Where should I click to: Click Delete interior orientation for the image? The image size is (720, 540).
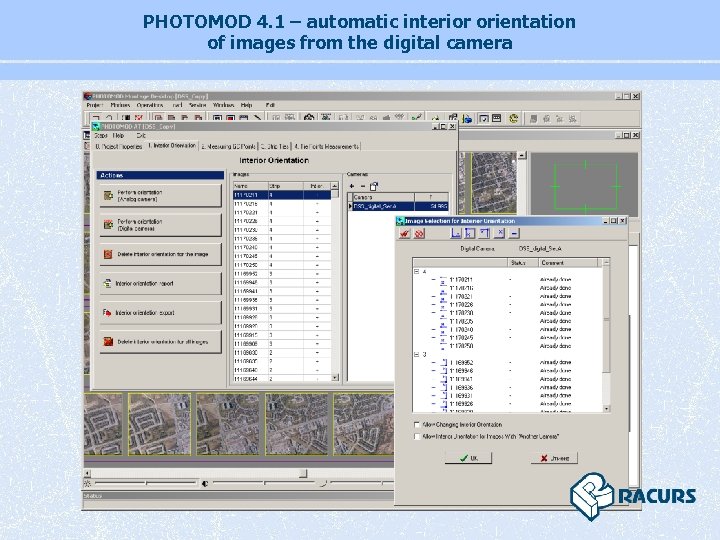160,254
